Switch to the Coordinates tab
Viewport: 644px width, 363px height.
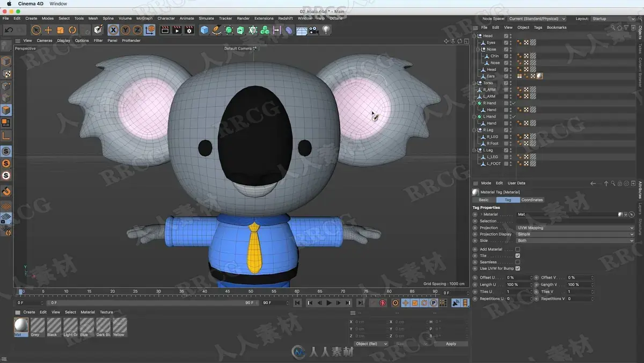click(x=532, y=200)
